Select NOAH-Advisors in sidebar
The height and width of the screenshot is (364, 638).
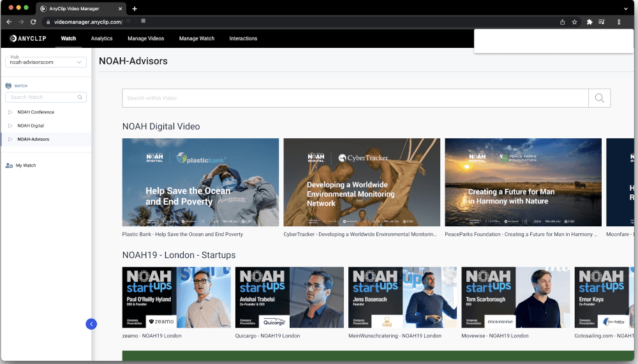coord(33,139)
